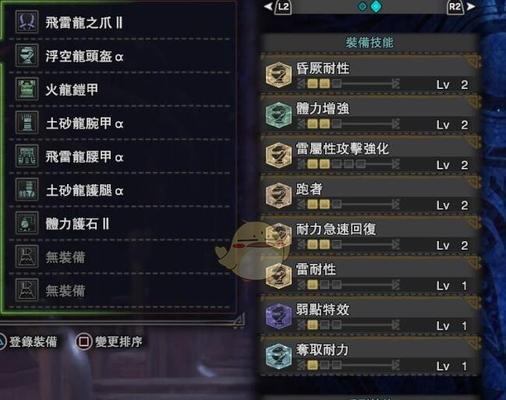506x400 pixels.
Task: Select the 體力護石 II charm icon
Action: tap(27, 223)
